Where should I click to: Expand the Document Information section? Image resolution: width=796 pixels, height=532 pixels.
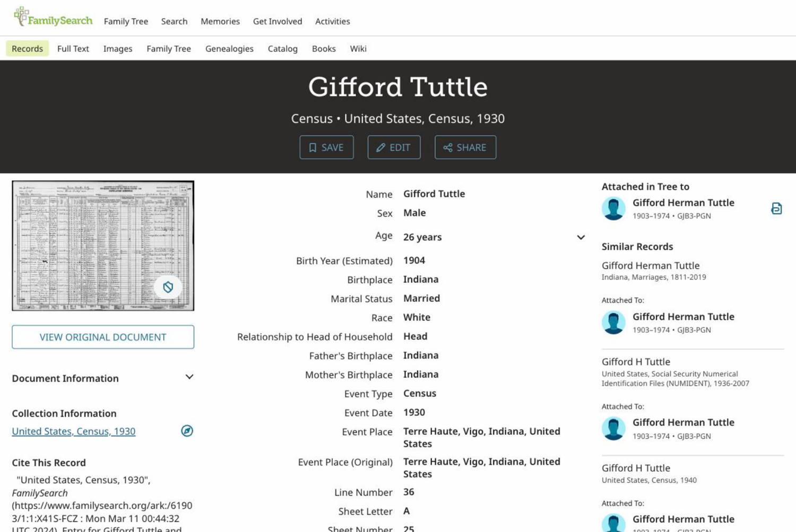coord(103,378)
